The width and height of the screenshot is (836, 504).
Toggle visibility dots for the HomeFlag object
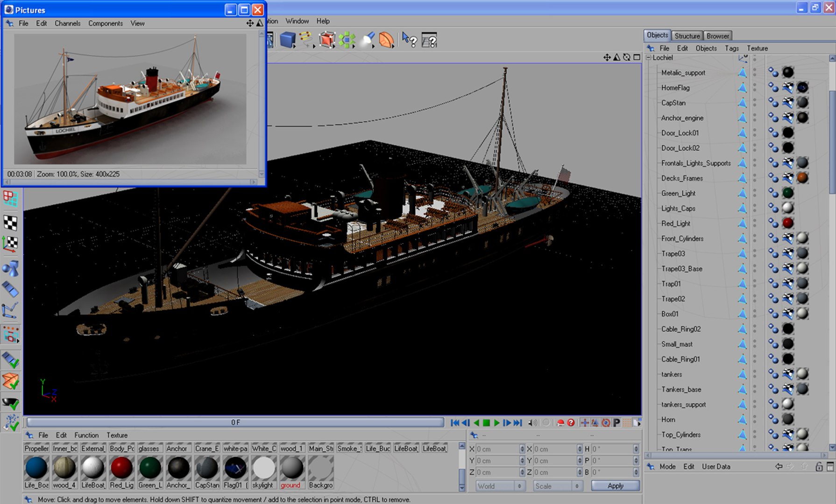(x=755, y=88)
